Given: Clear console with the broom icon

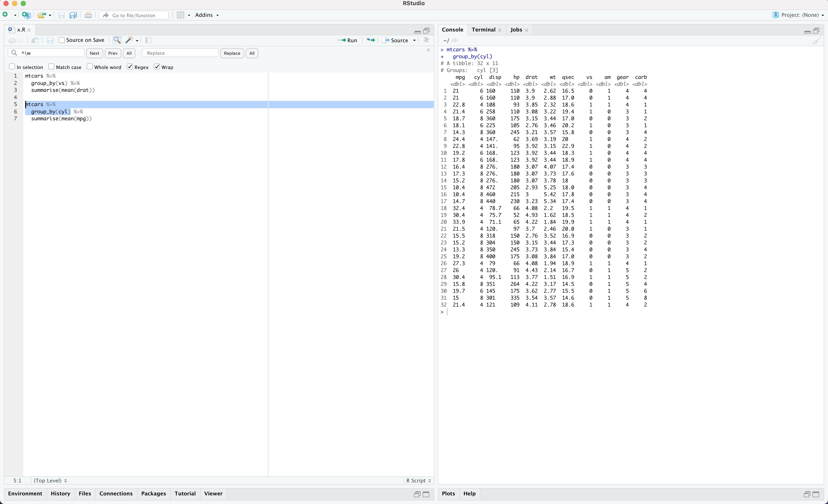Looking at the screenshot, I should tap(817, 40).
